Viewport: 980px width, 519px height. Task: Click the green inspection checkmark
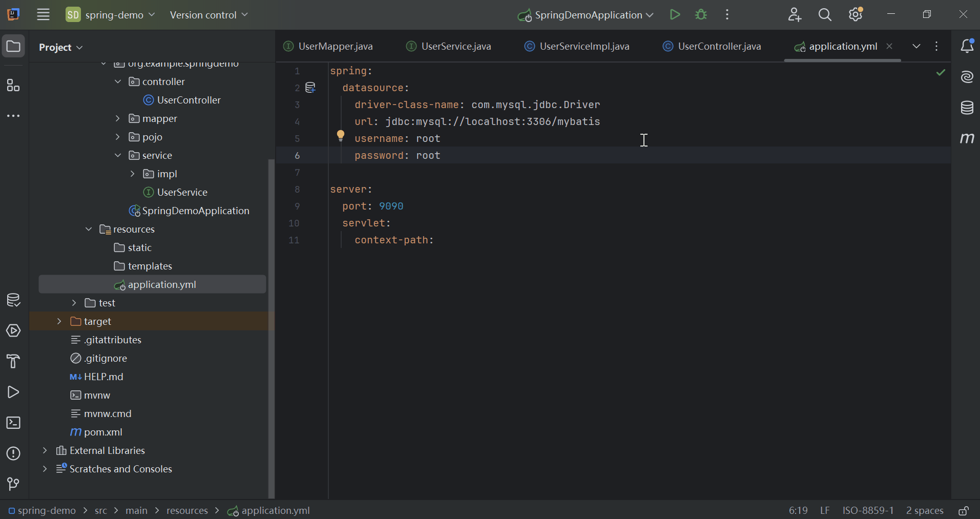coord(941,72)
